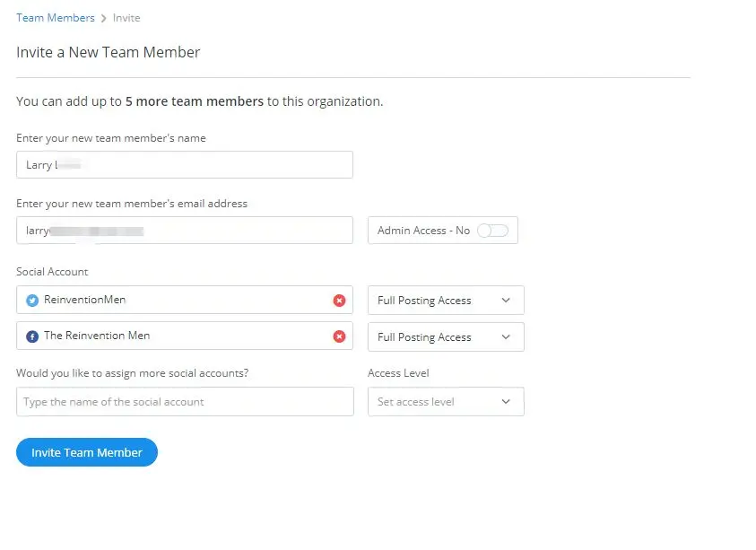Select The Reinvention Men account name text
This screenshot has height=550, width=756.
(97, 336)
